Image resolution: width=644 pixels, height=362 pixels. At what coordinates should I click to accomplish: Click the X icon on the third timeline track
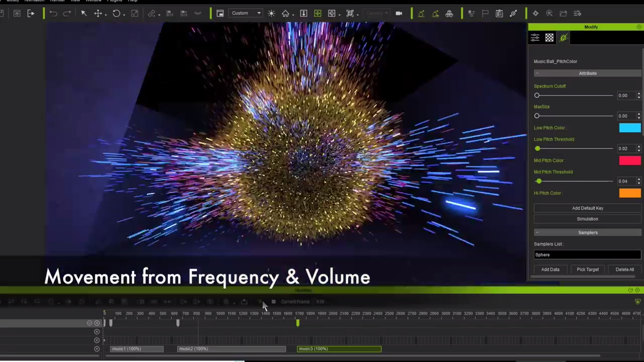(97, 340)
